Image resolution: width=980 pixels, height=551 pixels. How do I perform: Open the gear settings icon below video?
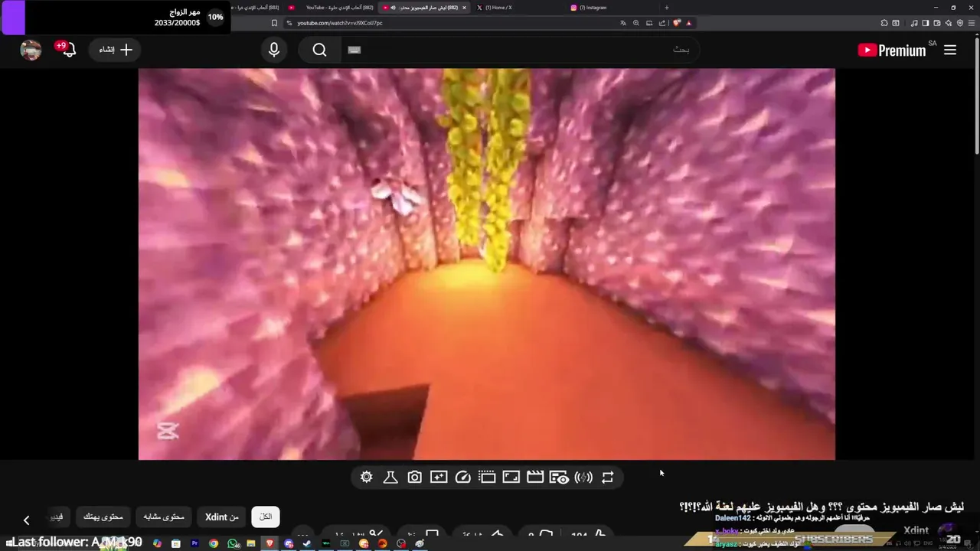click(x=366, y=477)
